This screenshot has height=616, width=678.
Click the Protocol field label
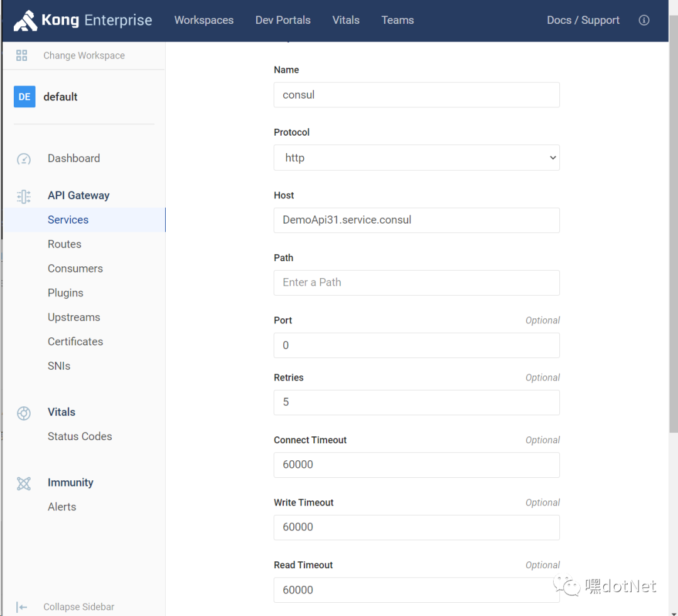[291, 132]
